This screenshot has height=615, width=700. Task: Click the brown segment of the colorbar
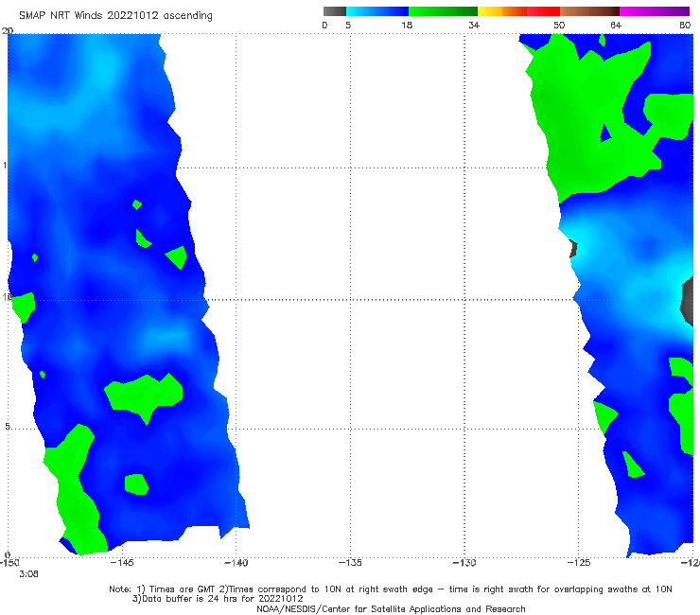pyautogui.click(x=589, y=11)
